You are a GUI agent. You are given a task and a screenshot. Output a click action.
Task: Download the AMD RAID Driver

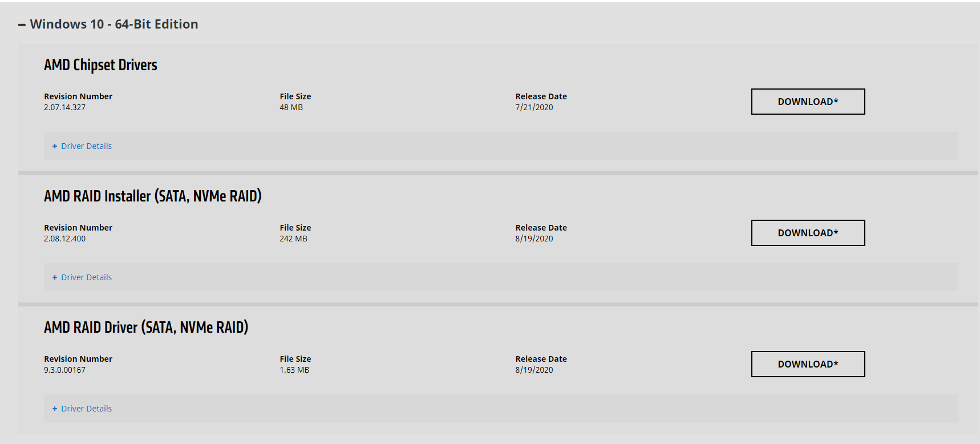tap(808, 364)
